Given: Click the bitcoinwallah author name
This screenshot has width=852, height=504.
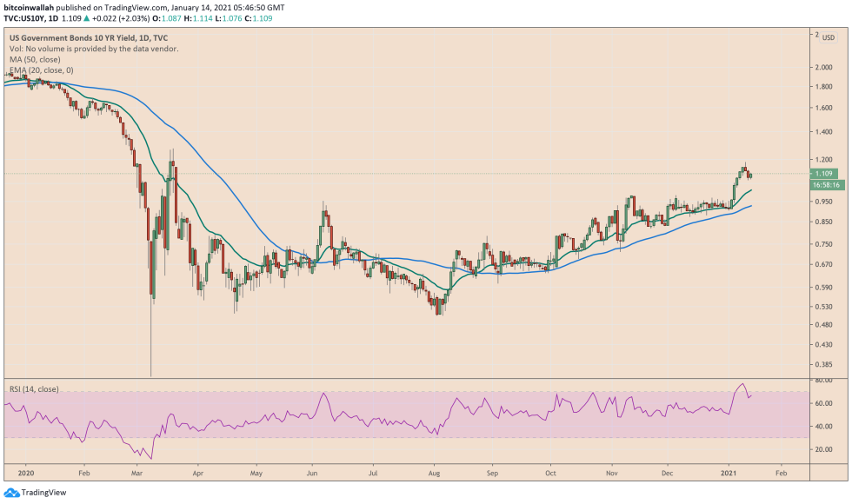Looking at the screenshot, I should tap(29, 5).
